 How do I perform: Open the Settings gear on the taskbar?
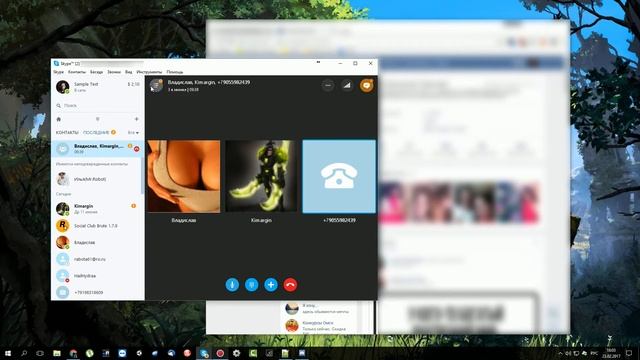236,353
